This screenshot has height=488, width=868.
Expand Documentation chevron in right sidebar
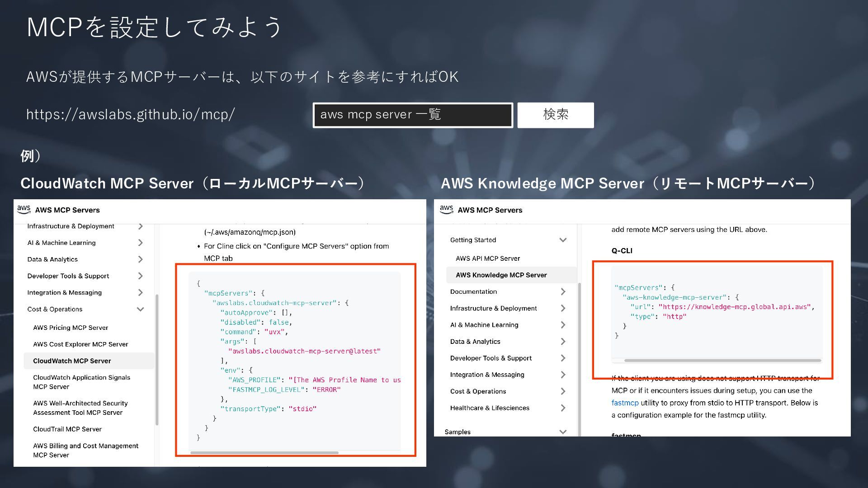(563, 292)
